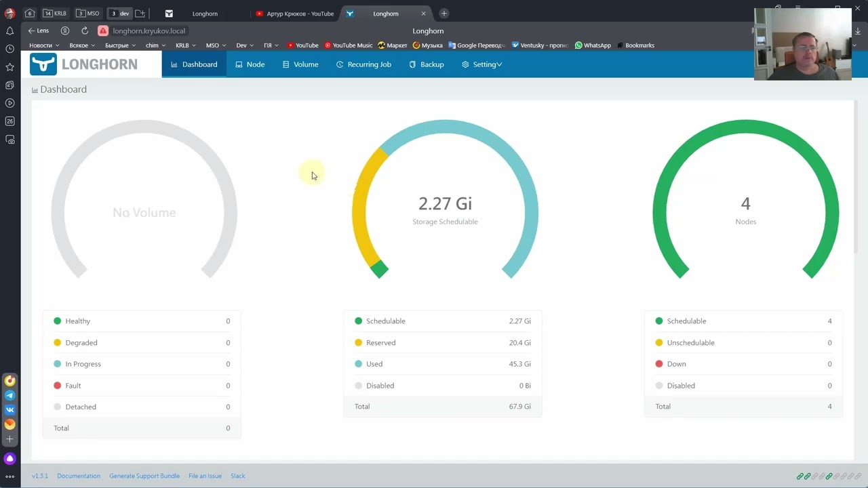The width and height of the screenshot is (868, 488).
Task: Open the YouTube bookmark
Action: tap(302, 45)
